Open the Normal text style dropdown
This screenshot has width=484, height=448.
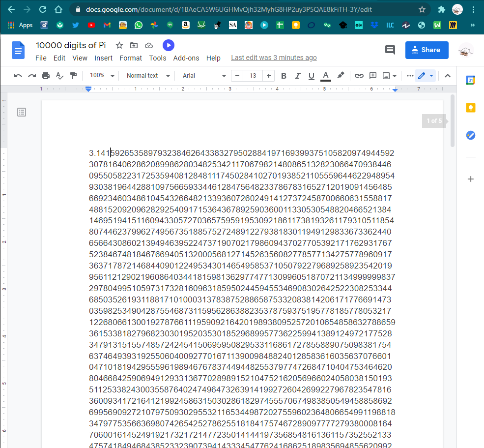(148, 76)
